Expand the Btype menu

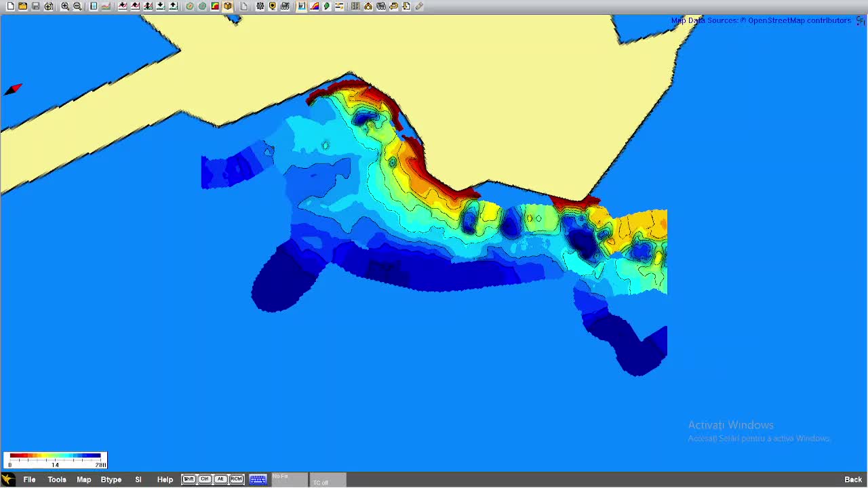point(111,479)
